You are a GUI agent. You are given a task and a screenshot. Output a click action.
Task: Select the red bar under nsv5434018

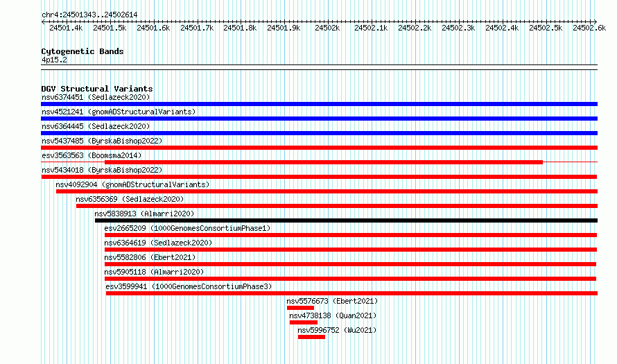[319, 177]
